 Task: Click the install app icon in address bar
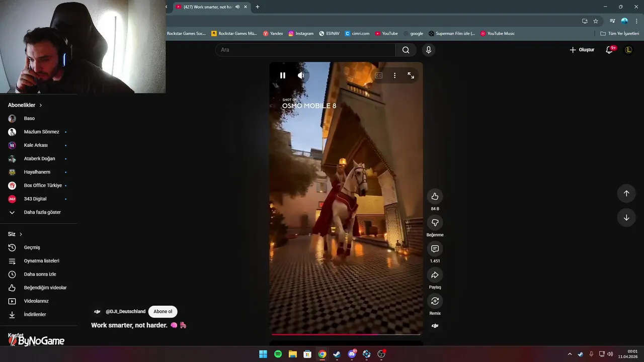tap(585, 21)
